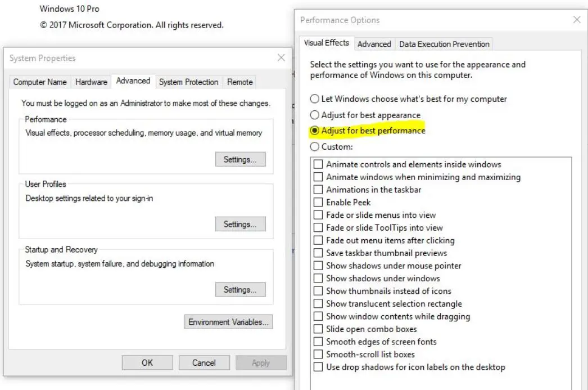Check 'Show shadows under windows'
Screen dimensions: 588x390
pyautogui.click(x=319, y=278)
